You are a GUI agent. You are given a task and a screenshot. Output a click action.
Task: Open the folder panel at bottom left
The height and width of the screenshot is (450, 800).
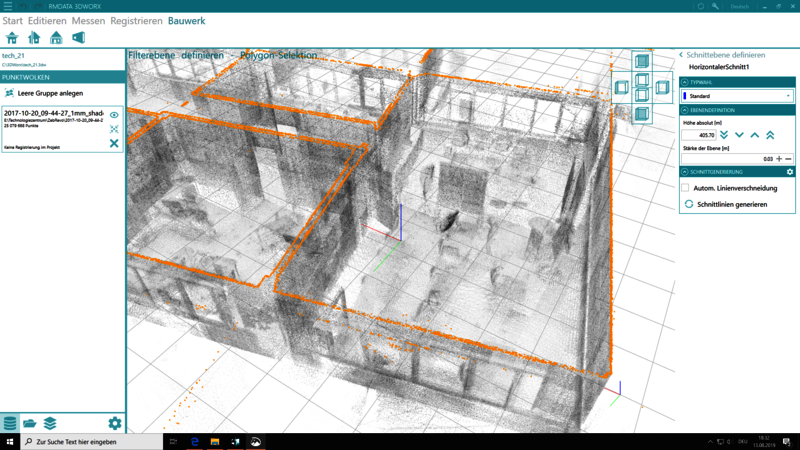[x=30, y=424]
